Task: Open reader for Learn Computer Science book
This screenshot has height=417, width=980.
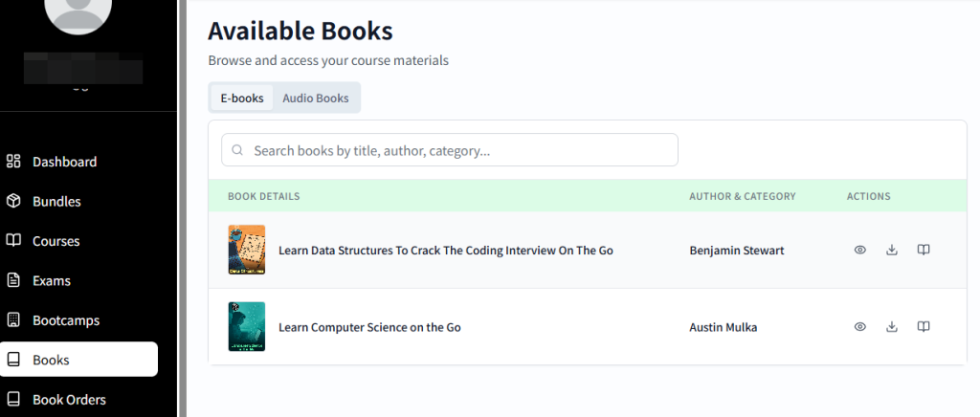Action: (924, 326)
